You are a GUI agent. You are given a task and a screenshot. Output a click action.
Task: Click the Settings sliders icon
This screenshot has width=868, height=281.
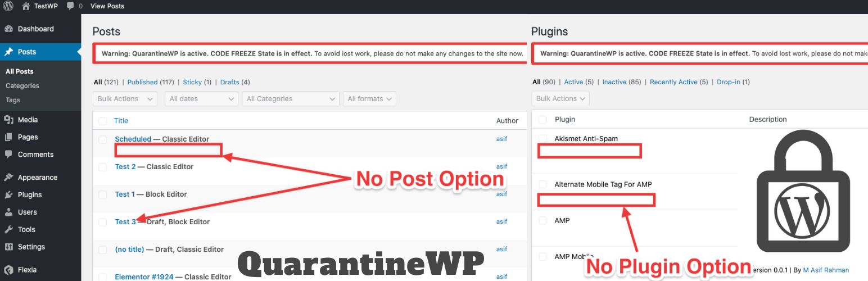[8, 247]
